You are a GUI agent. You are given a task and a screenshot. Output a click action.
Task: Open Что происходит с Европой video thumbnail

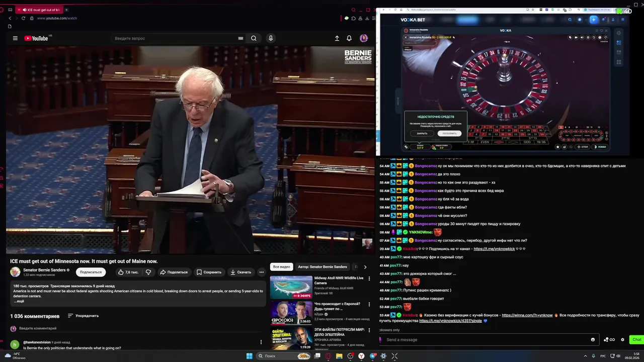coord(291,313)
